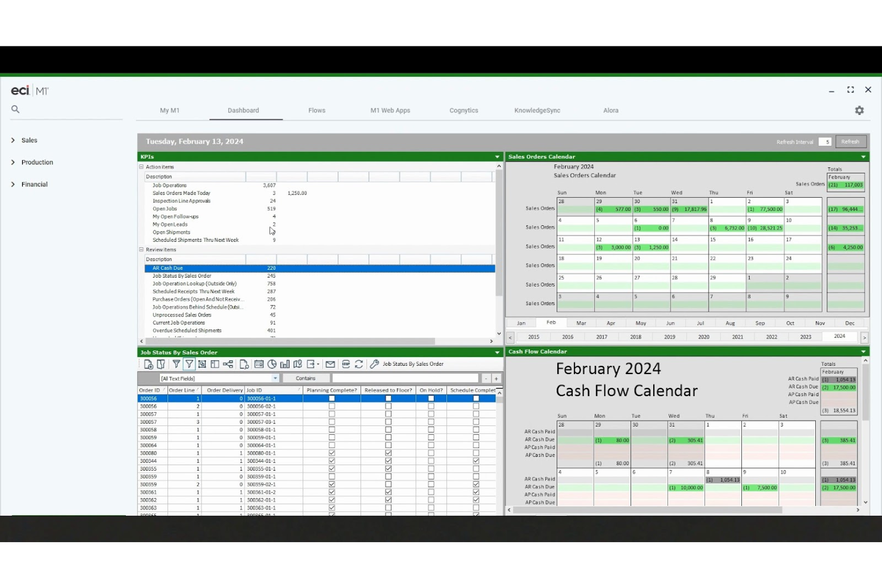Open the settings gear icon
Viewport: 882px width, 588px height.
pyautogui.click(x=859, y=110)
